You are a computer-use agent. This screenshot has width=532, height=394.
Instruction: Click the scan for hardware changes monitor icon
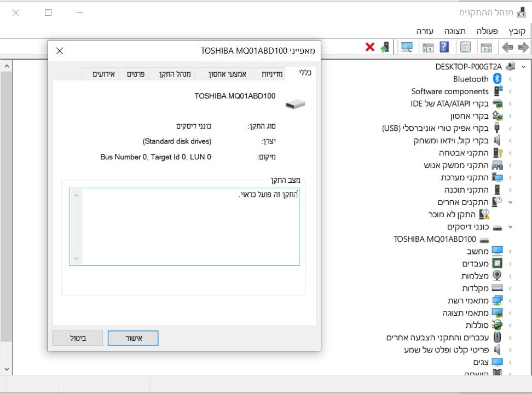coord(407,47)
